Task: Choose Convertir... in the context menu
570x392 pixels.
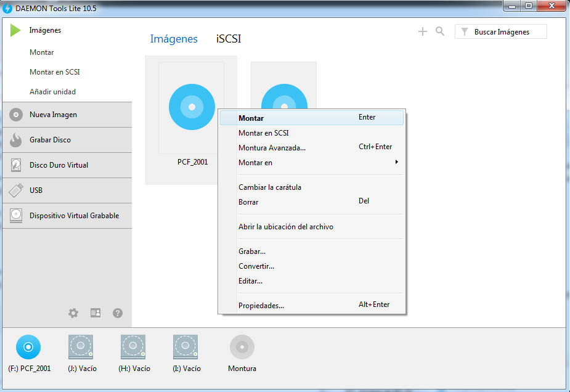Action: [x=312, y=266]
